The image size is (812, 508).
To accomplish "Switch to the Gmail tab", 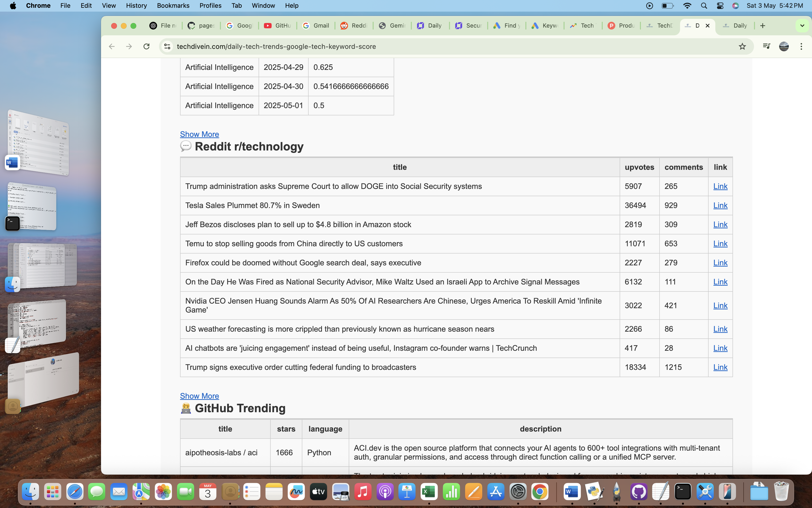I will [316, 26].
